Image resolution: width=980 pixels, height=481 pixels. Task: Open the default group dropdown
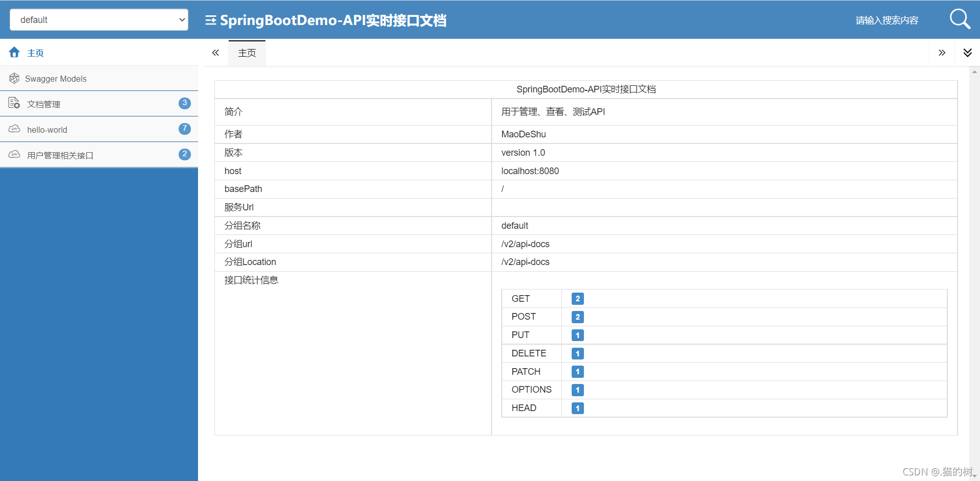(99, 20)
